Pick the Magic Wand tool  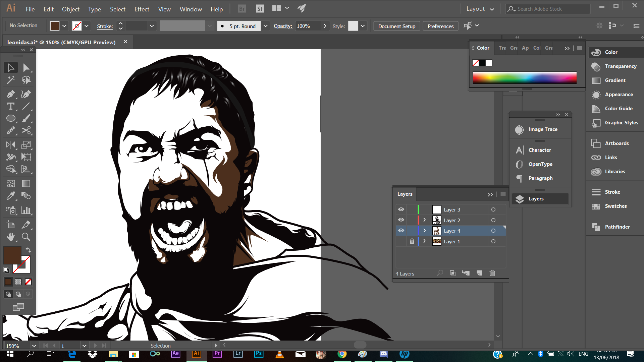point(10,80)
